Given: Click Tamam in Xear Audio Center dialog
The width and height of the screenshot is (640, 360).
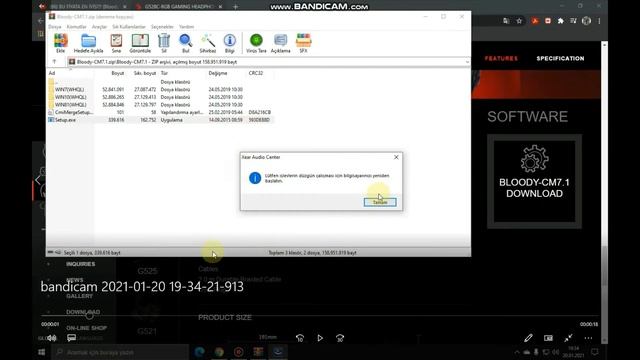Looking at the screenshot, I should (380, 202).
